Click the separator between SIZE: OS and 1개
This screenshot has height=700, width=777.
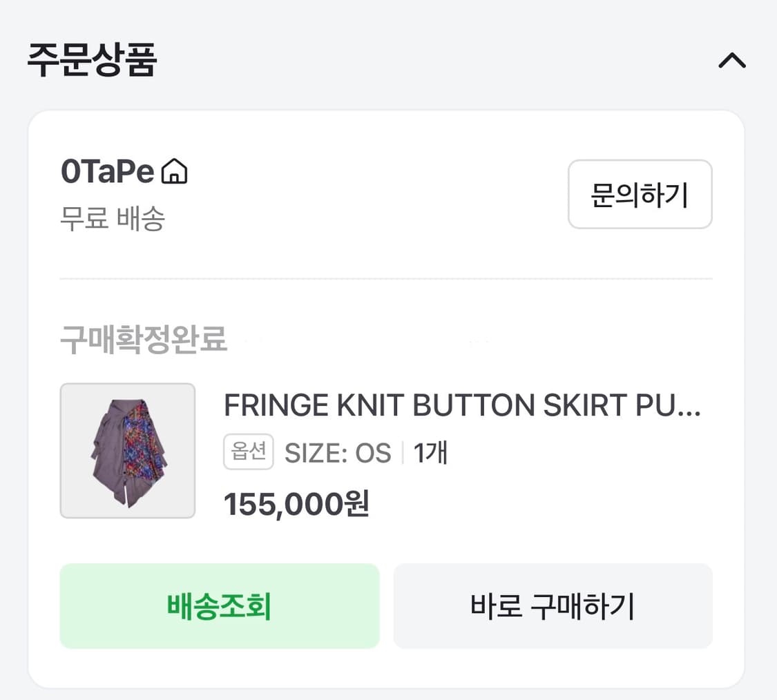click(x=403, y=454)
